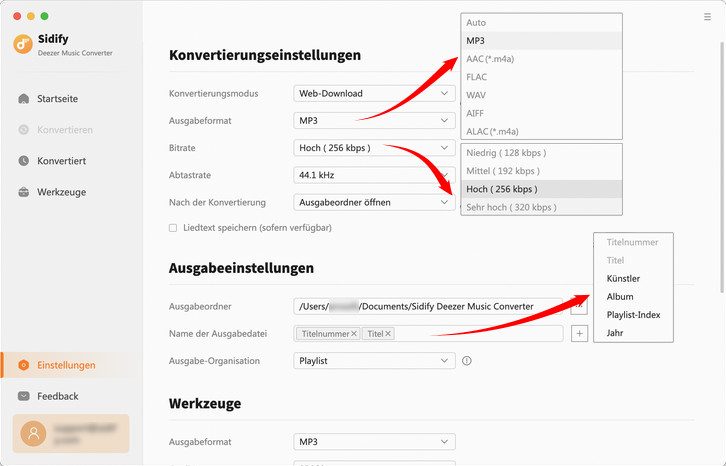This screenshot has width=726, height=466.
Task: Click browse button beside Ausgabeordner path
Action: (579, 306)
